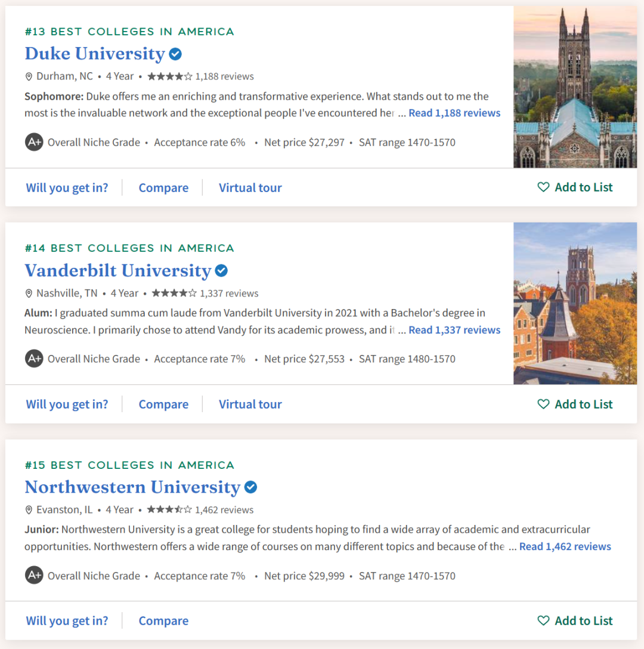The width and height of the screenshot is (644, 649).
Task: Click the location pin beside Nashville, TN
Action: [x=29, y=293]
